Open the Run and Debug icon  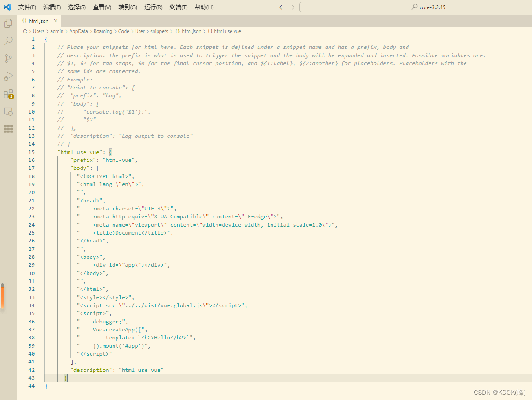point(8,76)
